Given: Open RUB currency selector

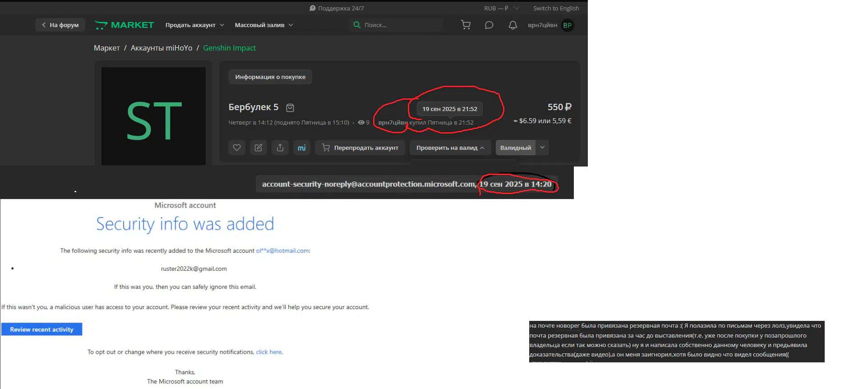Looking at the screenshot, I should [x=502, y=8].
